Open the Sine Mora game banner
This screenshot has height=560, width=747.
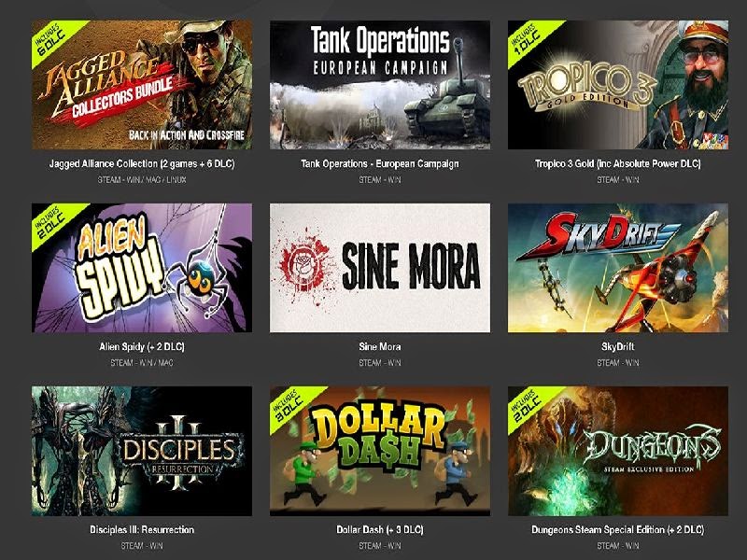click(x=380, y=268)
